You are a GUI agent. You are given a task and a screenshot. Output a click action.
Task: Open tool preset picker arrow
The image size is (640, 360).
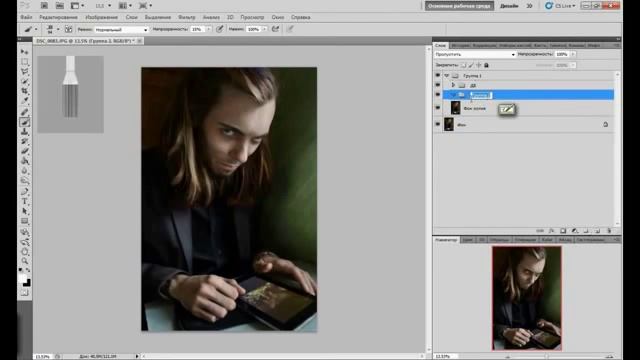(36, 29)
